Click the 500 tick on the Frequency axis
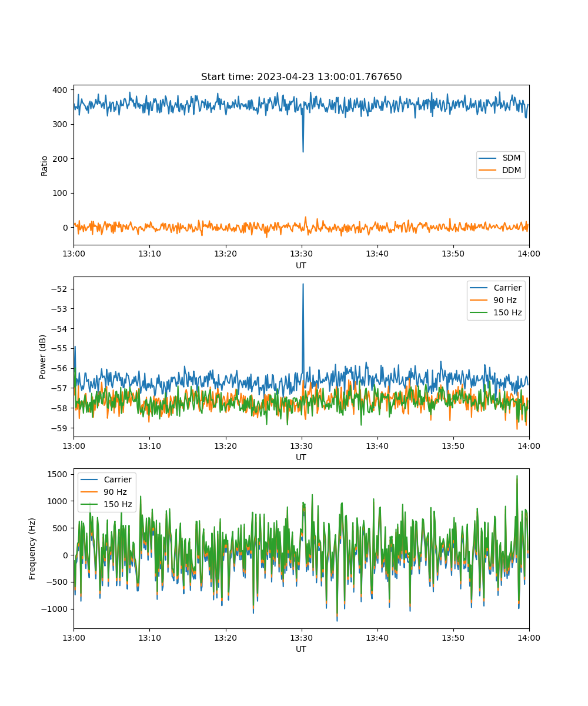 click(61, 528)
